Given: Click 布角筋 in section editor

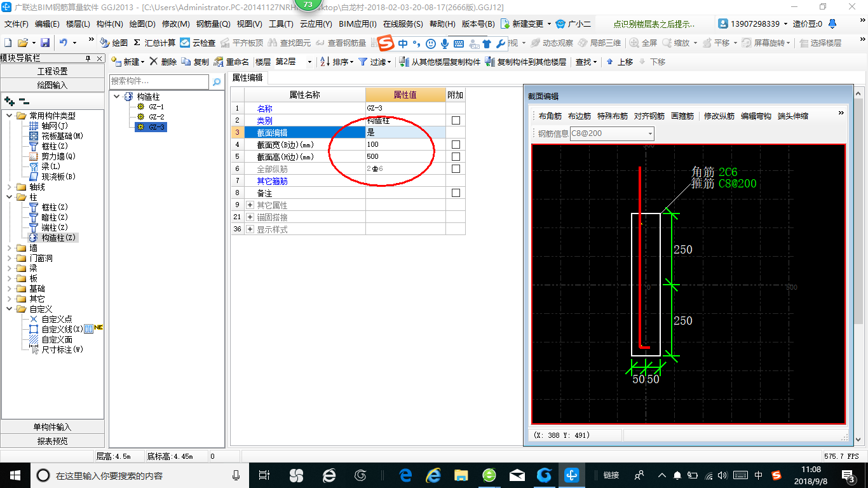Looking at the screenshot, I should (x=550, y=116).
